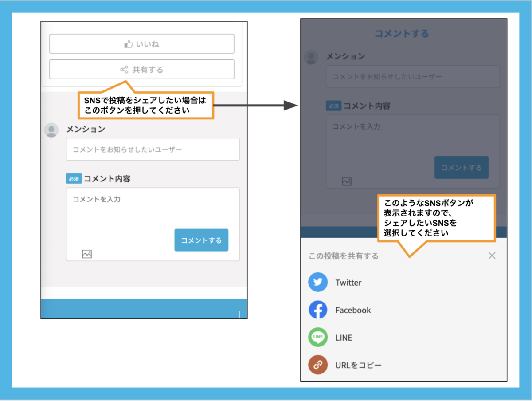
Task: Tap the Facebook logo icon
Action: click(x=318, y=310)
